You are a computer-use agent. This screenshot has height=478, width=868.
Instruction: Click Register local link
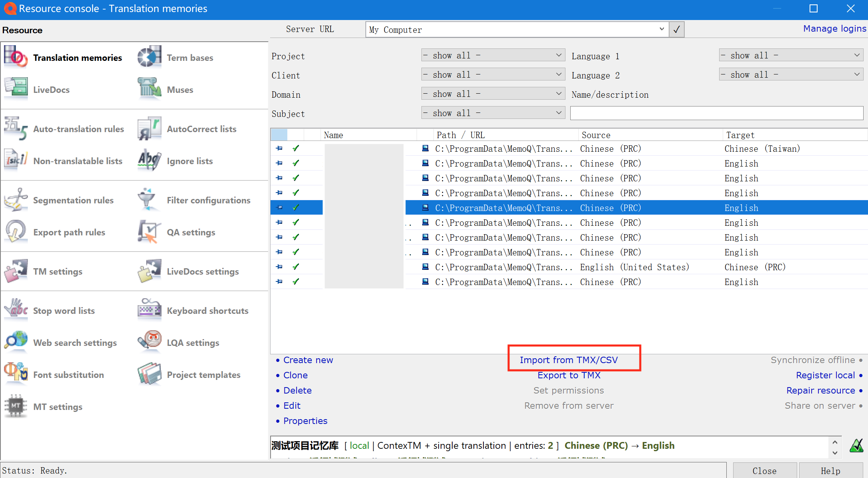coord(825,375)
